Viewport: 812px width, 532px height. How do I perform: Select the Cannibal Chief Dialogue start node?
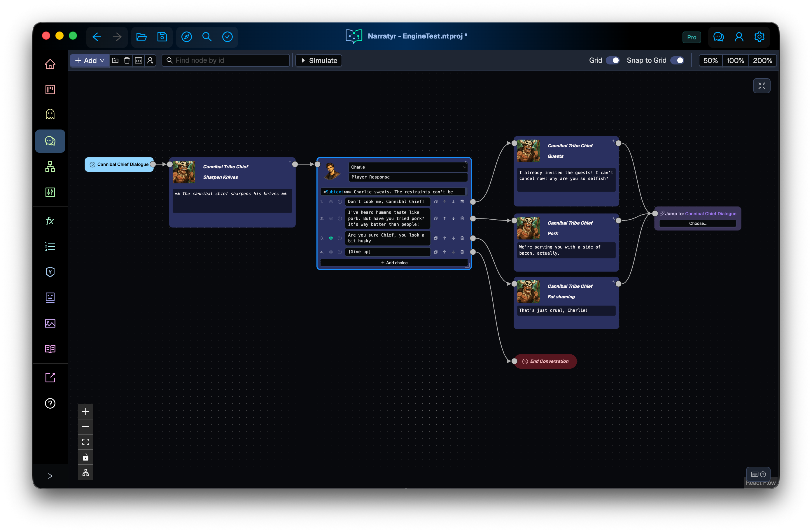pyautogui.click(x=119, y=164)
